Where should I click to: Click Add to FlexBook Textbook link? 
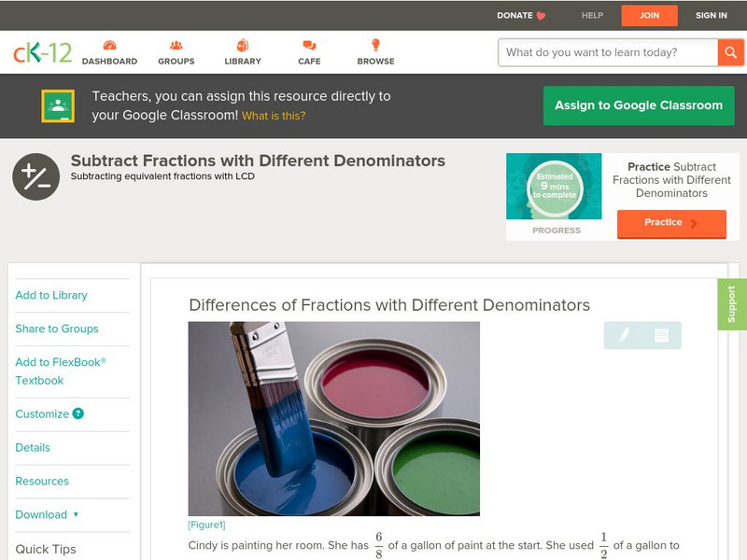coord(61,371)
